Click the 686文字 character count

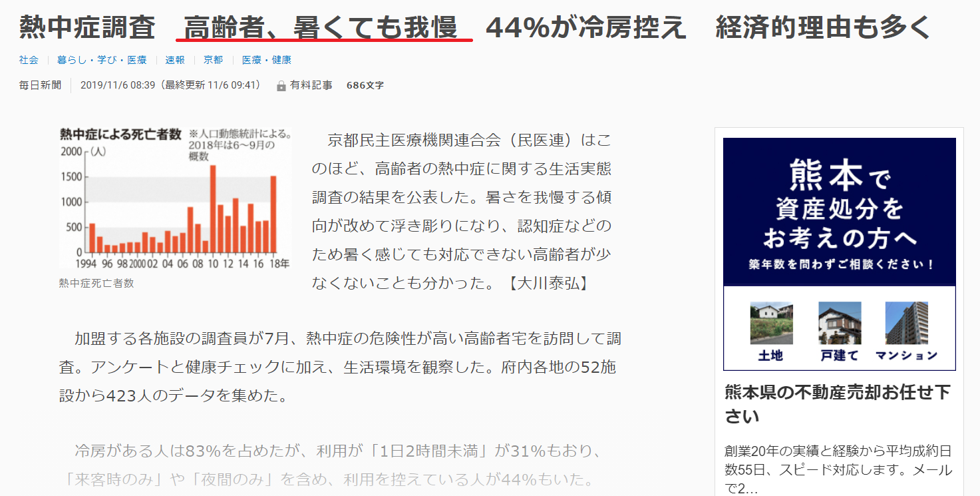point(365,85)
